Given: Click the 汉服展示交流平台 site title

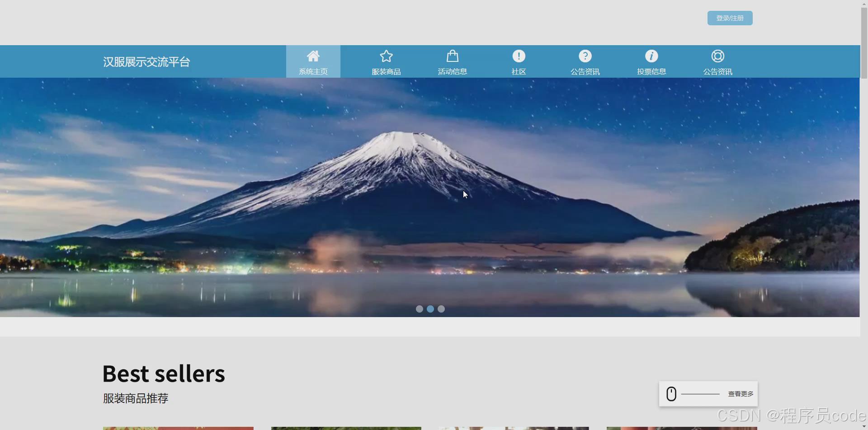Looking at the screenshot, I should (x=146, y=62).
